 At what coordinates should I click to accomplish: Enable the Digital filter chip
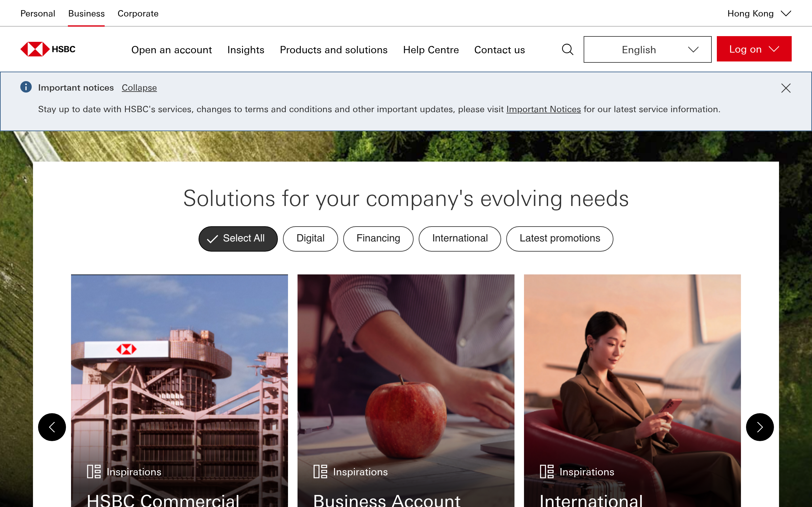coord(311,238)
